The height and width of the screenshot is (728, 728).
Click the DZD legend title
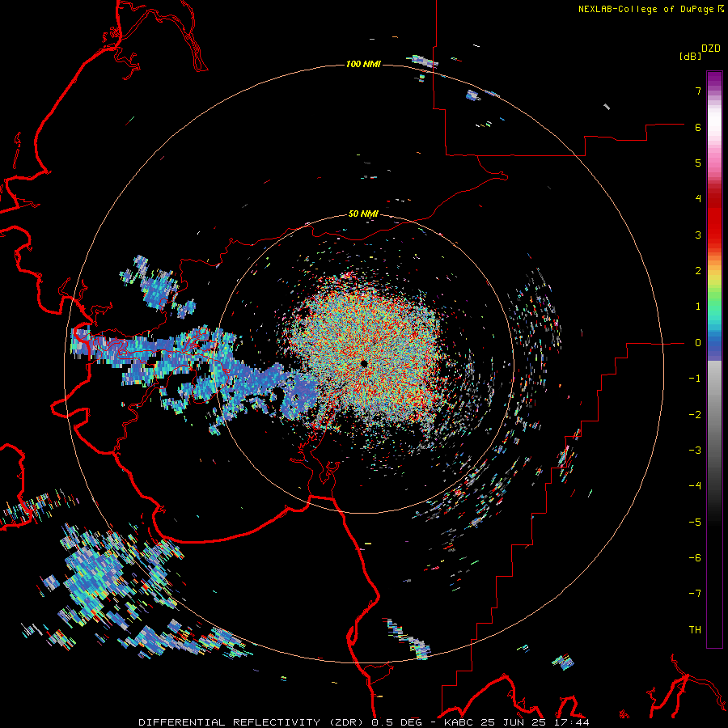[711, 49]
